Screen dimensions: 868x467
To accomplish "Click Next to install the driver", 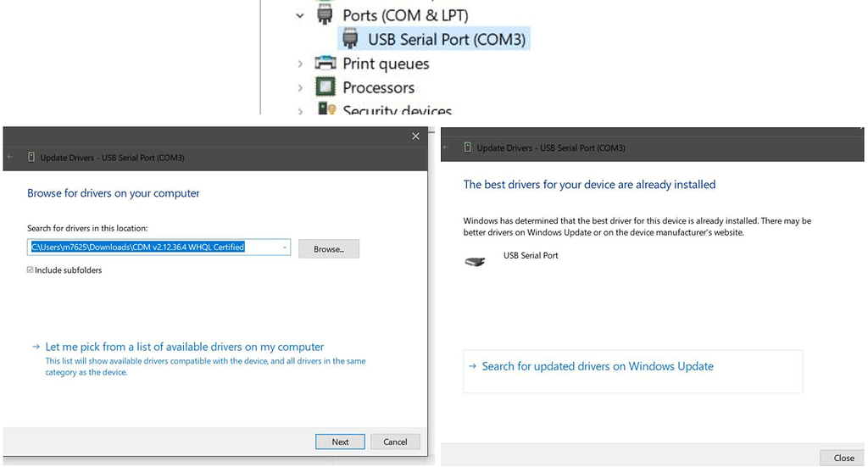I will (x=340, y=442).
